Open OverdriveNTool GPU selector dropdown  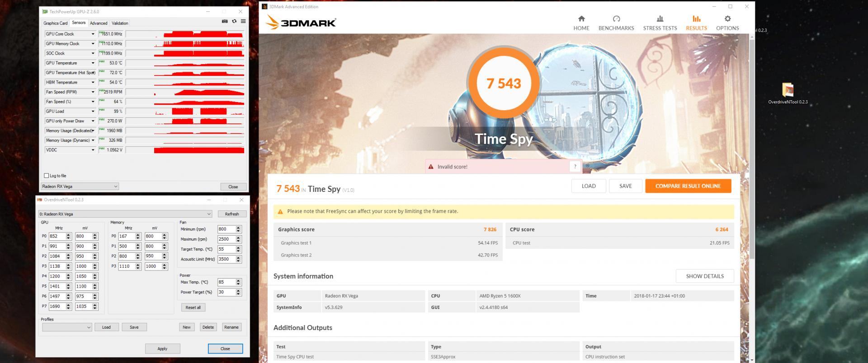[x=125, y=214]
